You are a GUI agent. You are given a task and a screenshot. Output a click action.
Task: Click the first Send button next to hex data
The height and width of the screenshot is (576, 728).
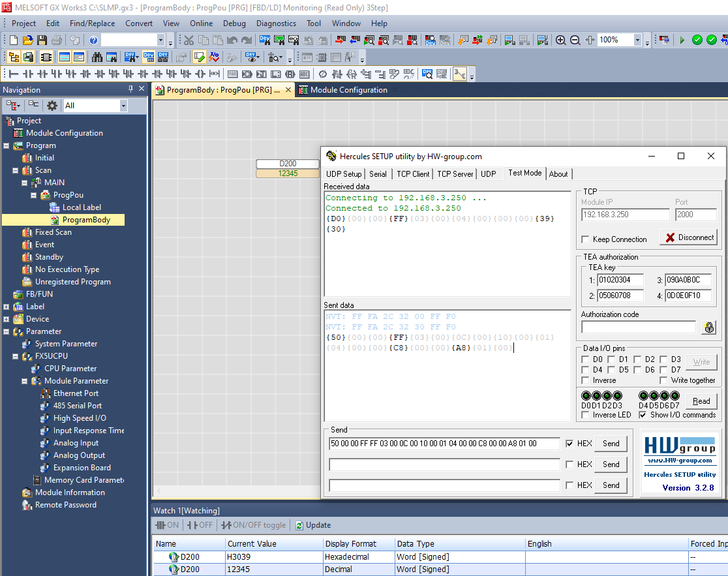point(611,444)
